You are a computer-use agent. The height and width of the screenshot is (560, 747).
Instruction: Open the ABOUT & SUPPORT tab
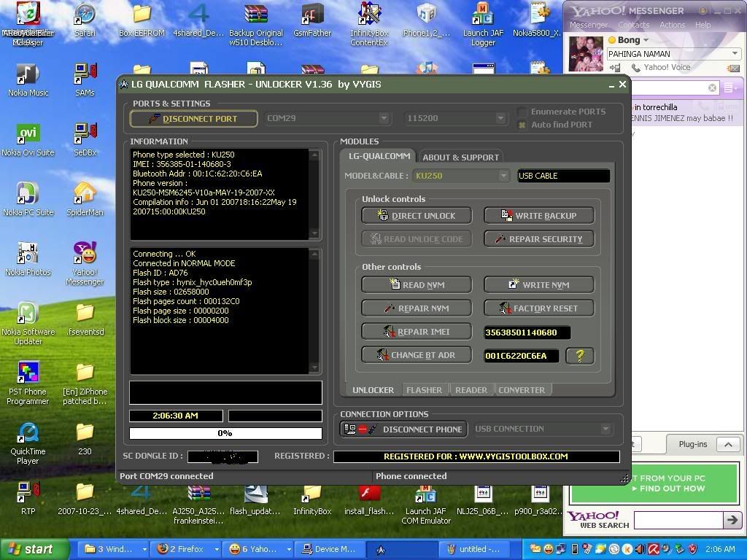coord(461,157)
